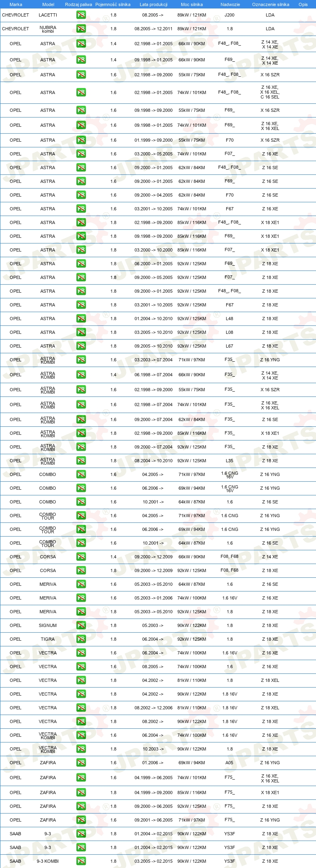Select the Z 16 YNG code in the Zafira A05 row

[x=270, y=763]
